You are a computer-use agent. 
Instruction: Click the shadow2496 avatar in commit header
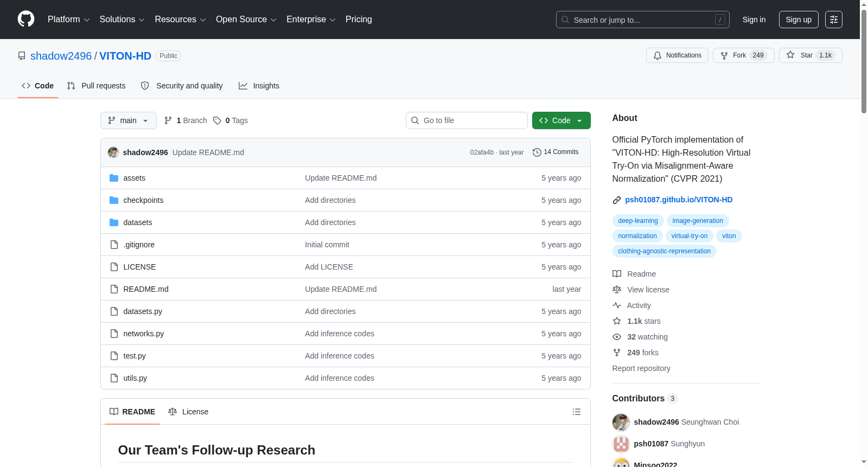click(x=113, y=152)
